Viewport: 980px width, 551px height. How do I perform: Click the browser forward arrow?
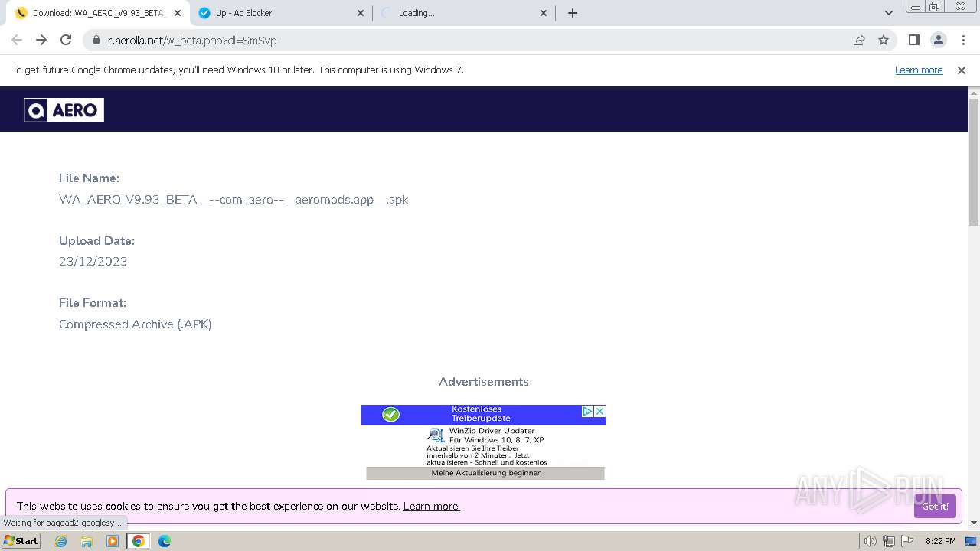point(41,40)
